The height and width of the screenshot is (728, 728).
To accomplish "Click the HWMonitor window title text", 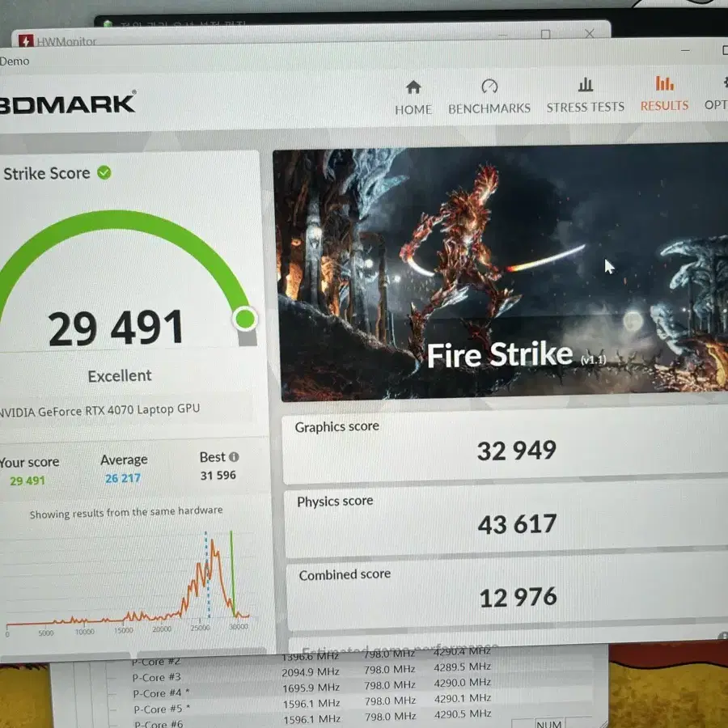I will pos(66,42).
